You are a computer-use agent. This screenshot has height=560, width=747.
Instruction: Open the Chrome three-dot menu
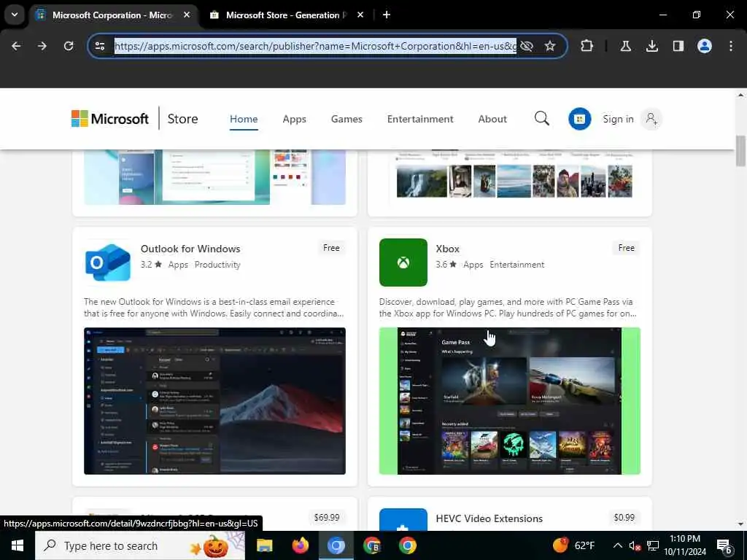[730, 46]
